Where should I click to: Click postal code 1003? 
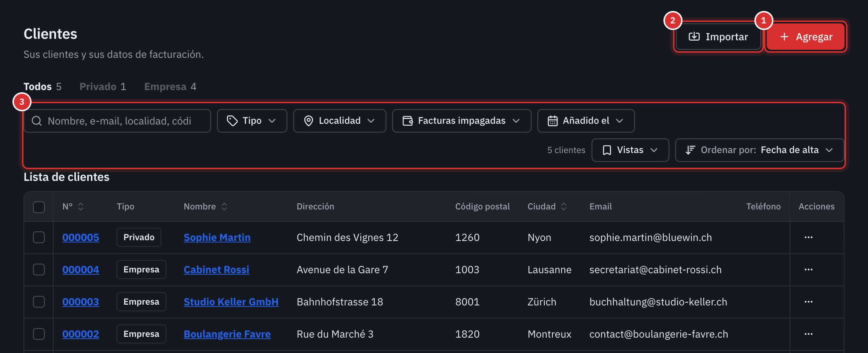tap(467, 270)
